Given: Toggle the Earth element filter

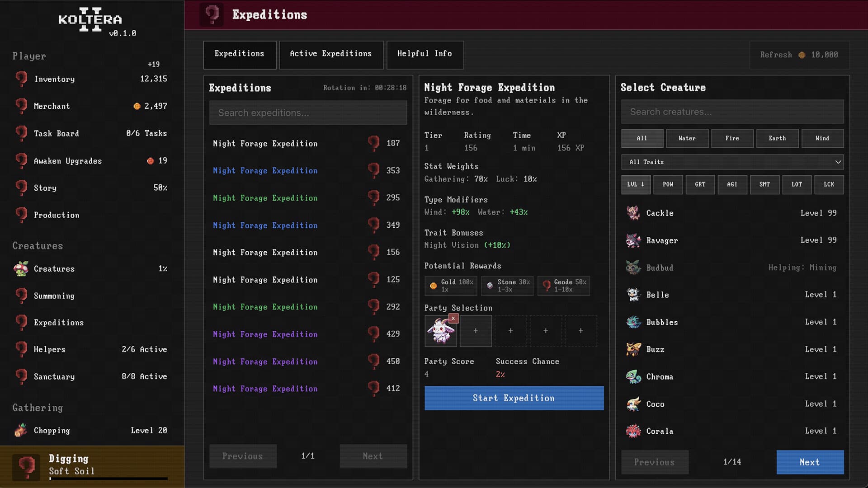Looking at the screenshot, I should (777, 138).
